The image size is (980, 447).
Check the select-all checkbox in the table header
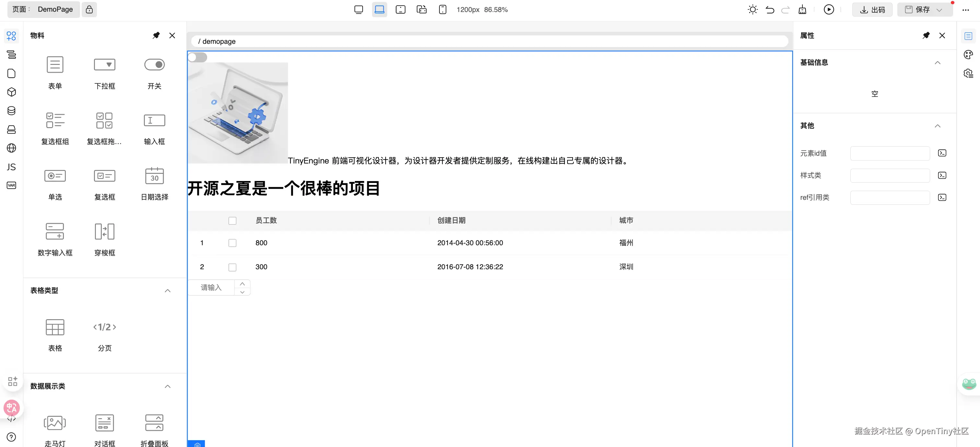coord(232,221)
